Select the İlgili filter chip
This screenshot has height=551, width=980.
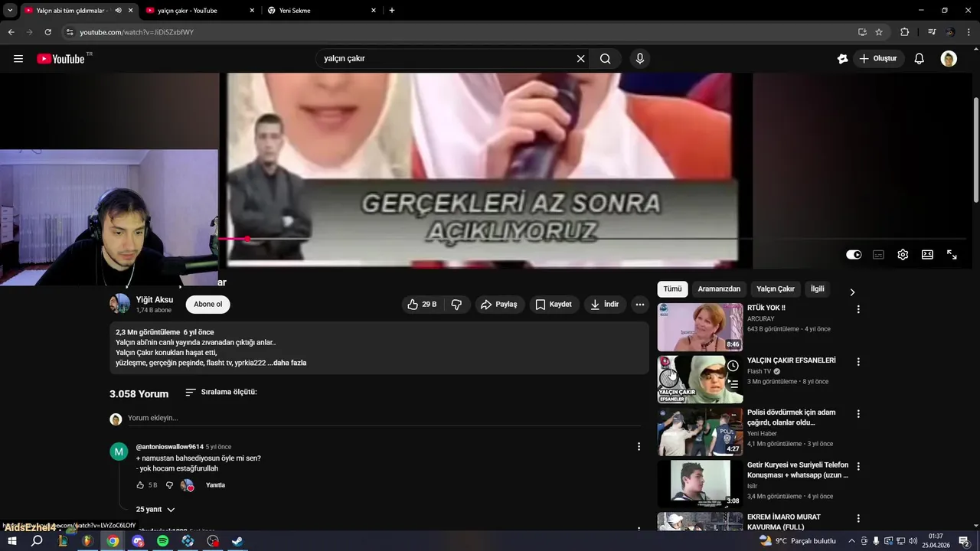click(818, 289)
